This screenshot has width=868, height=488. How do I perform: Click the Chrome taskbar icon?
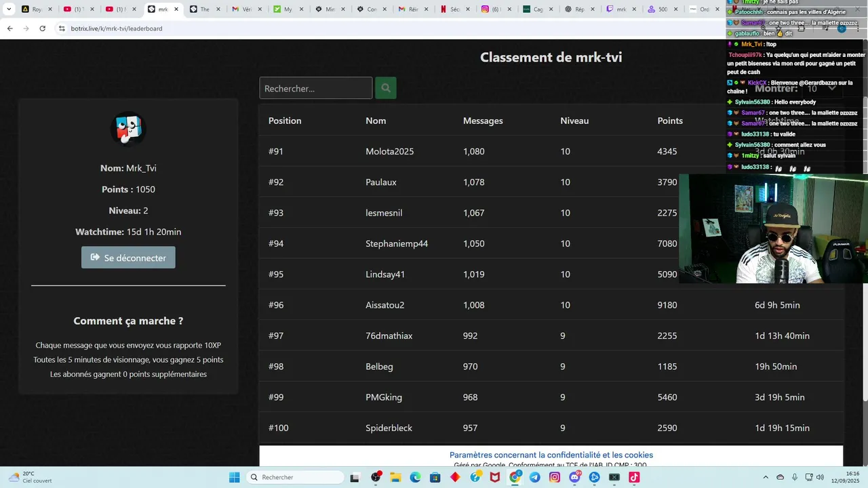[515, 477]
